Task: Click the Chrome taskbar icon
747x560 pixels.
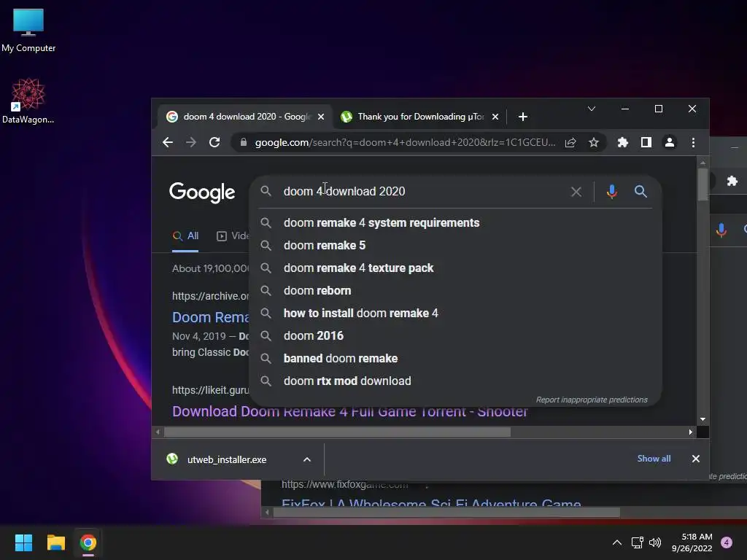Action: (88, 542)
